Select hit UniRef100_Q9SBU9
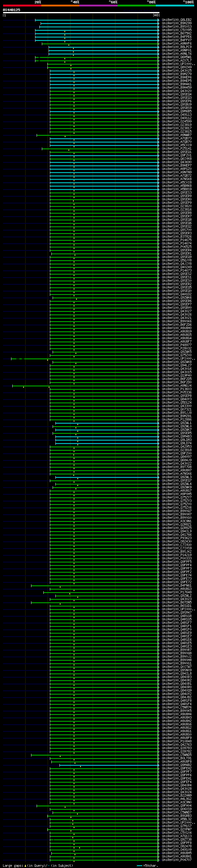The width and height of the screenshot is (197, 868). 177,104
